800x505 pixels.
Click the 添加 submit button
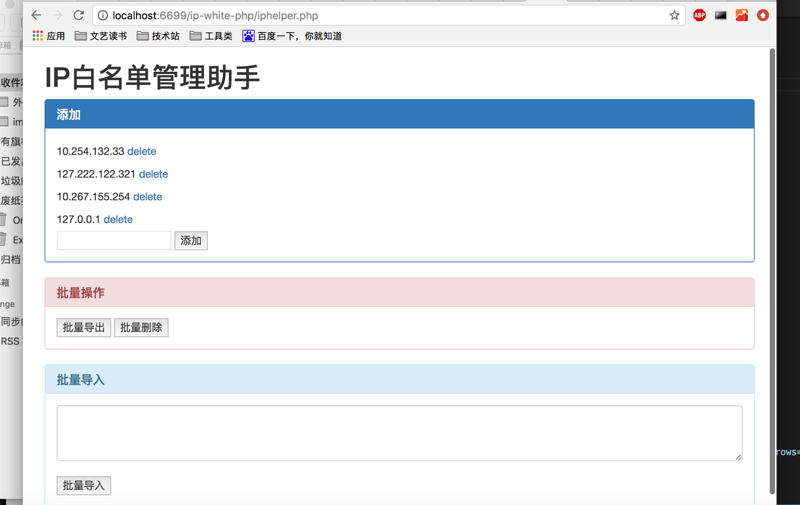coord(191,241)
